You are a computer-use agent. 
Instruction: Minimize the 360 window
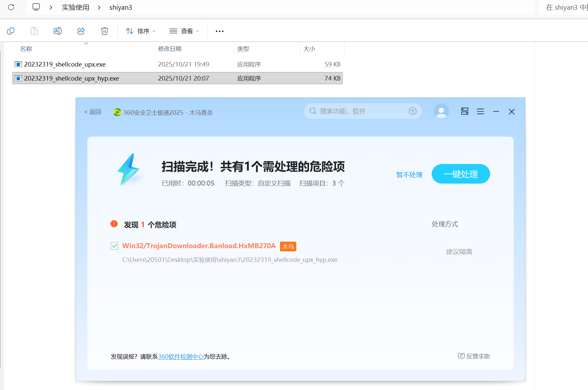(x=496, y=112)
